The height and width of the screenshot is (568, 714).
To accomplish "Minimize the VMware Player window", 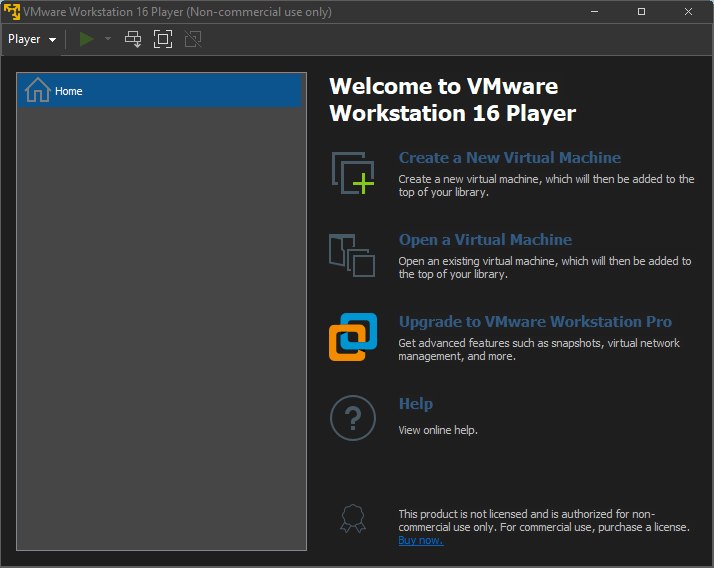I will [594, 11].
